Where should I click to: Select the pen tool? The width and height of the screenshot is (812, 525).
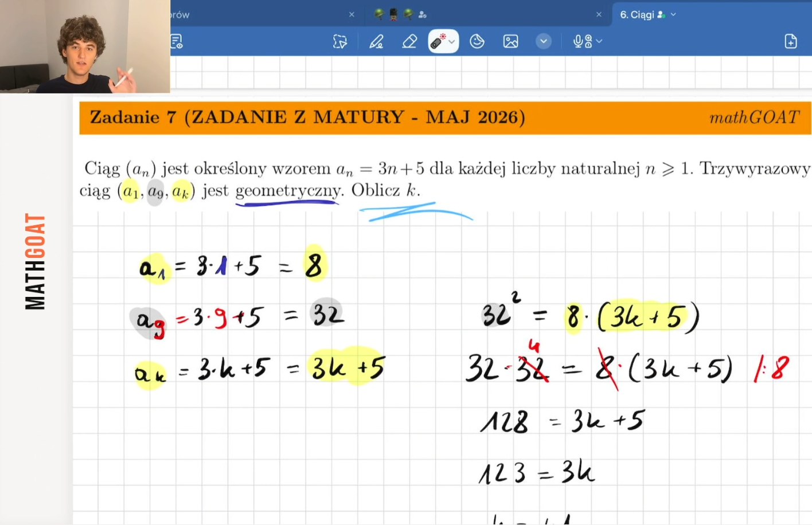click(376, 41)
